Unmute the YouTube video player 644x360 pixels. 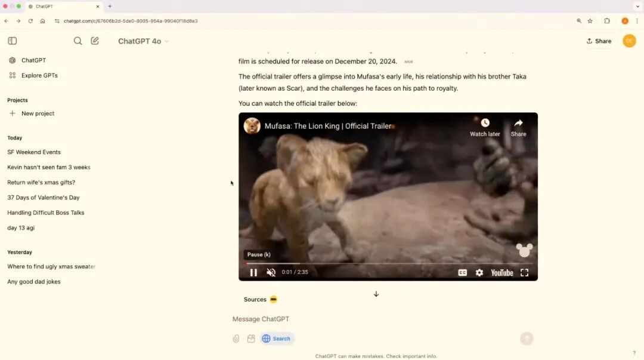pos(271,272)
